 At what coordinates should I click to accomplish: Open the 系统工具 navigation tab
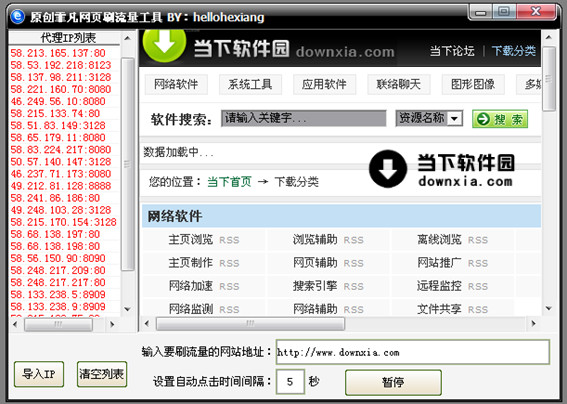(x=250, y=84)
